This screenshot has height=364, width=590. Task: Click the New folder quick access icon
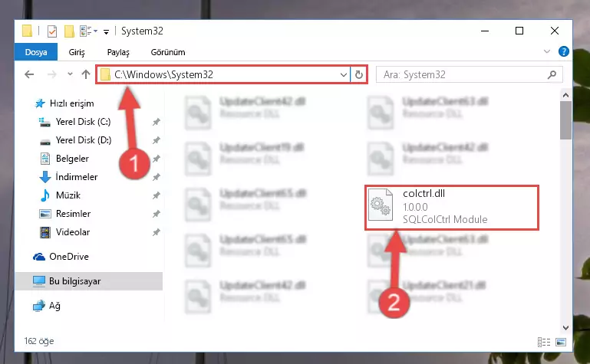tap(69, 31)
